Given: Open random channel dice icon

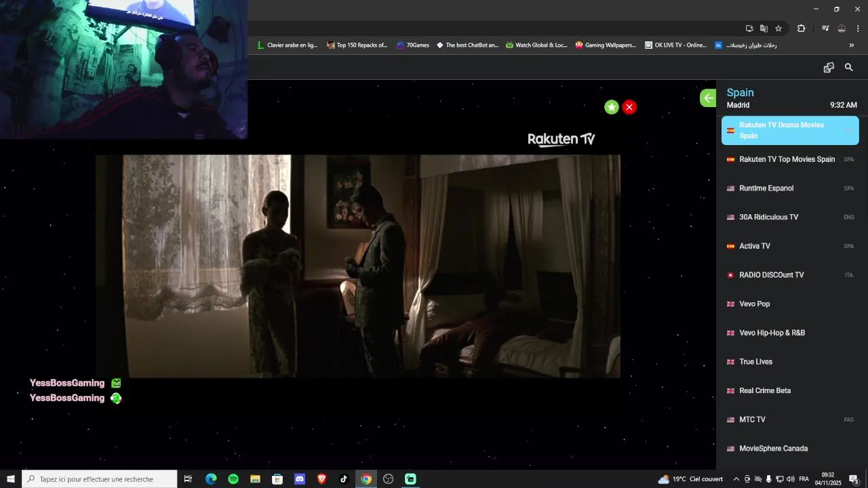Looking at the screenshot, I should coord(829,67).
